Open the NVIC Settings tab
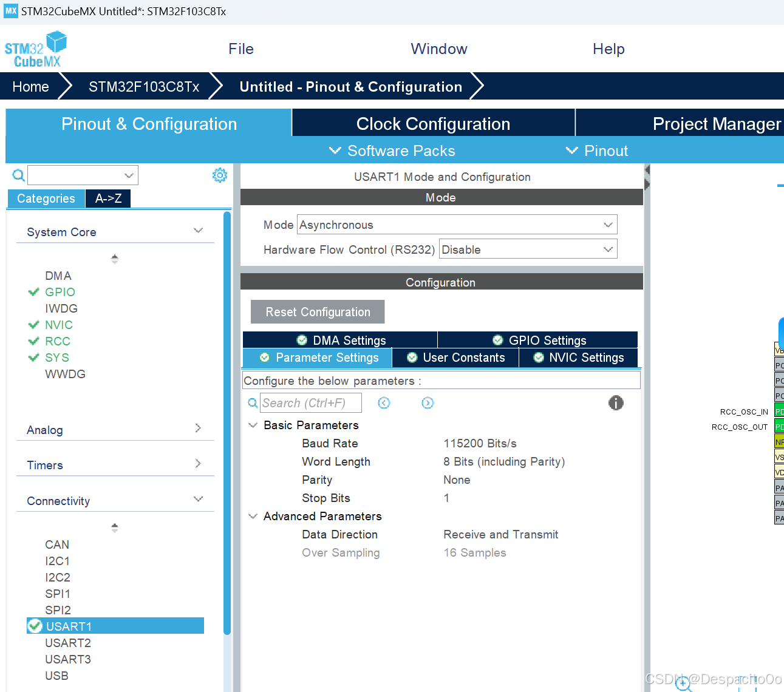The width and height of the screenshot is (784, 692). point(578,358)
